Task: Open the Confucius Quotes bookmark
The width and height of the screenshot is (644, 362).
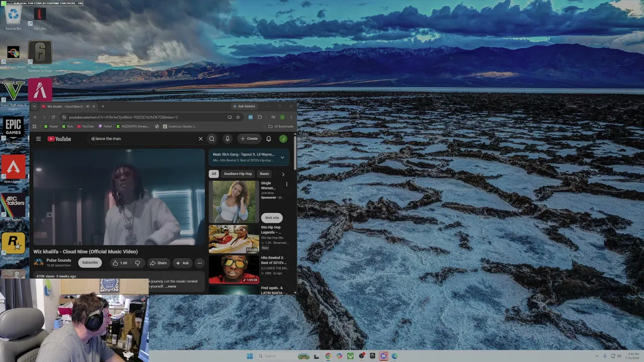Action: [179, 127]
